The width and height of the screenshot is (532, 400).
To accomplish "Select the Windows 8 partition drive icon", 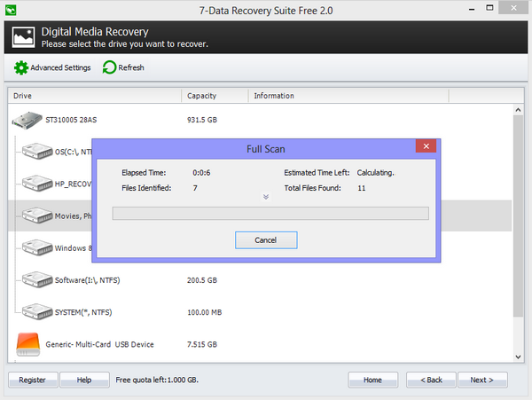I will pos(37,247).
